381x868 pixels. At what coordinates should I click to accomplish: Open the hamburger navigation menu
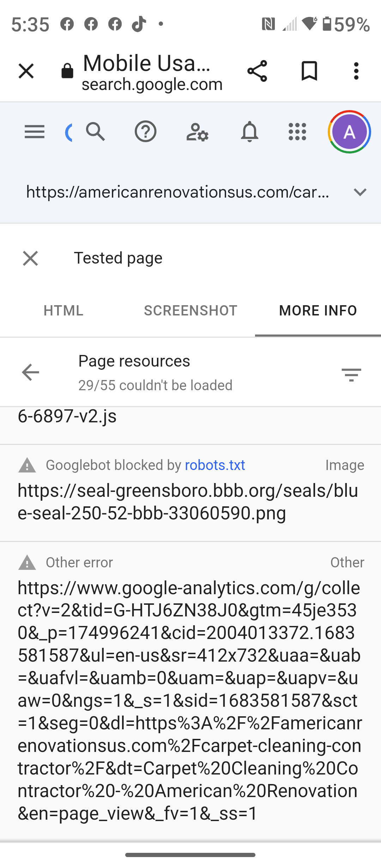34,132
